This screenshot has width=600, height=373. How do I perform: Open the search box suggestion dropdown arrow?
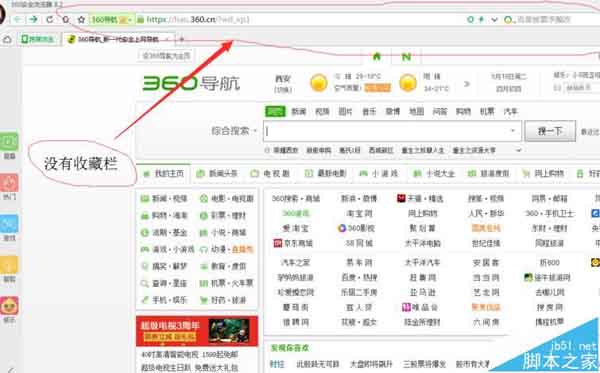(513, 131)
